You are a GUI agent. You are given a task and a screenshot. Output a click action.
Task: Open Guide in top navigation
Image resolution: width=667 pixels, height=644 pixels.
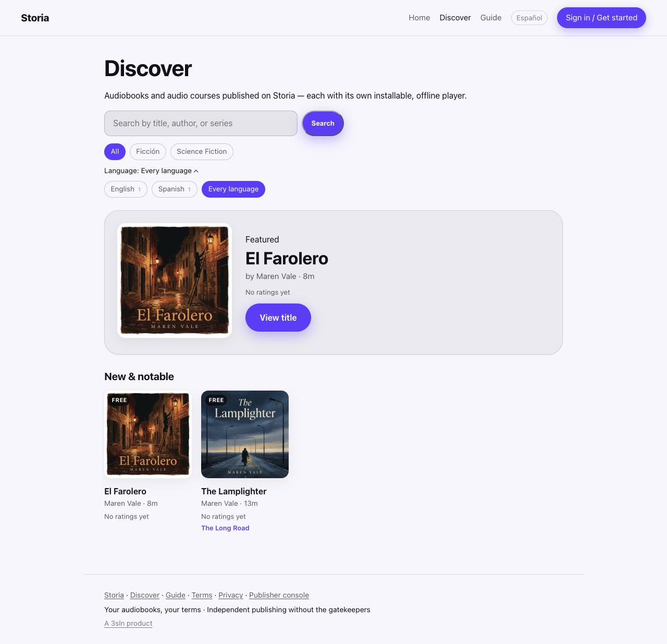pos(491,18)
